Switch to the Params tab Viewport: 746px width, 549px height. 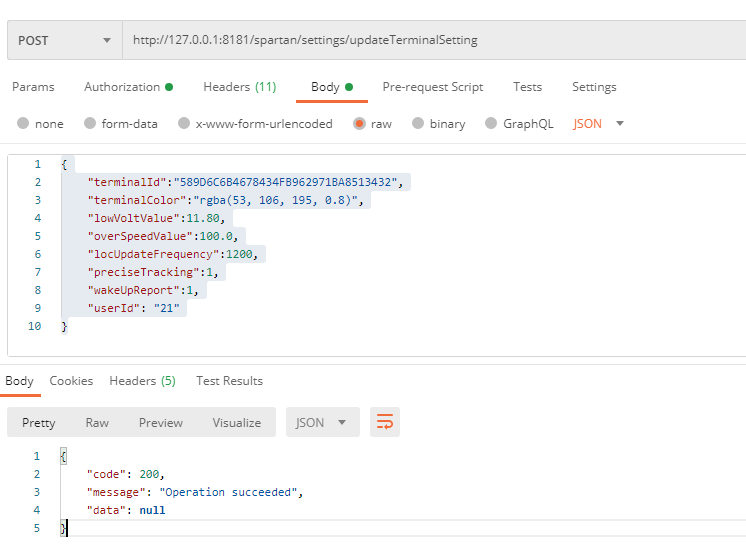[33, 87]
